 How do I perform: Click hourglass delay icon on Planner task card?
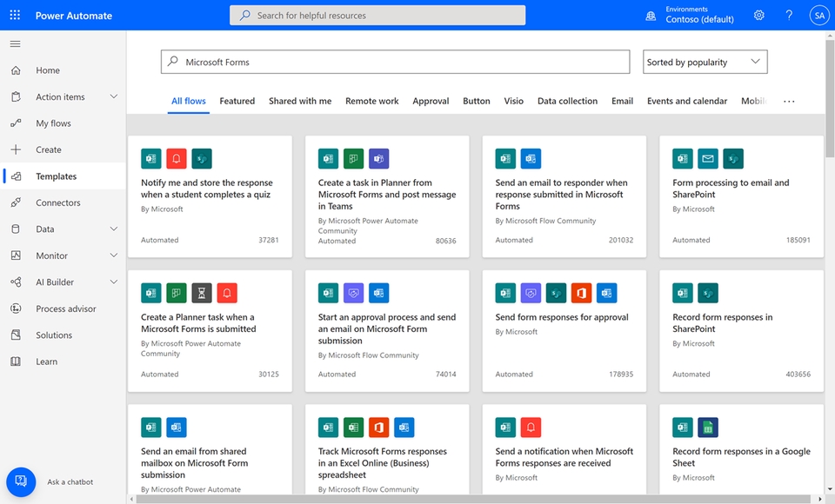(x=202, y=293)
